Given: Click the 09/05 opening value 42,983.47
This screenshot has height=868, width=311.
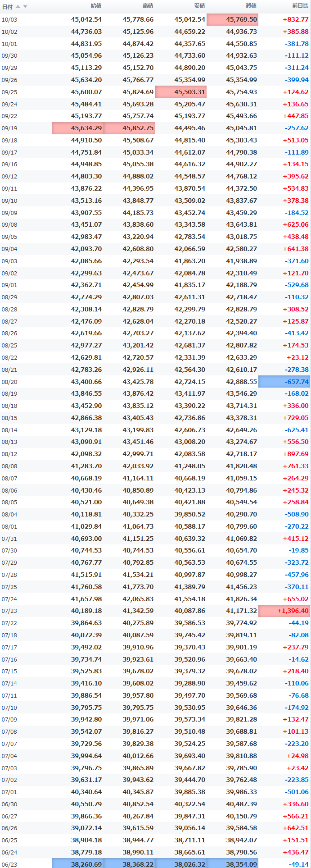Looking at the screenshot, I should pyautogui.click(x=86, y=237).
